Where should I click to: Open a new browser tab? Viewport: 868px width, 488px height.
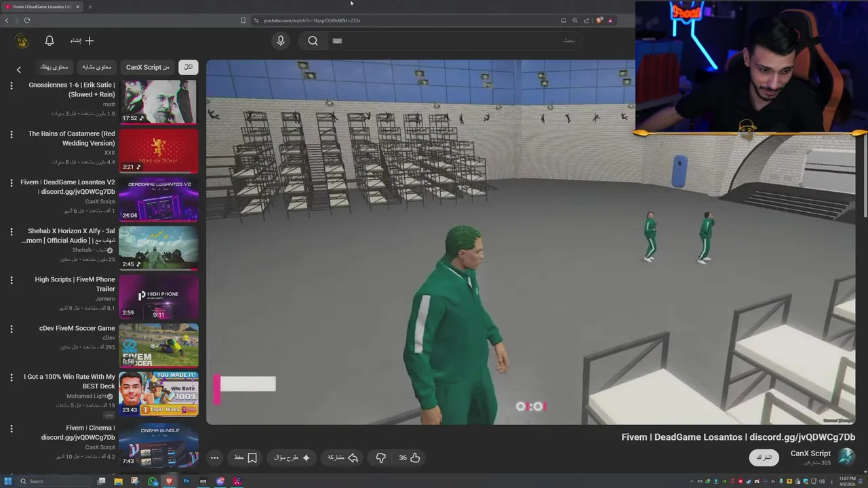[90, 7]
